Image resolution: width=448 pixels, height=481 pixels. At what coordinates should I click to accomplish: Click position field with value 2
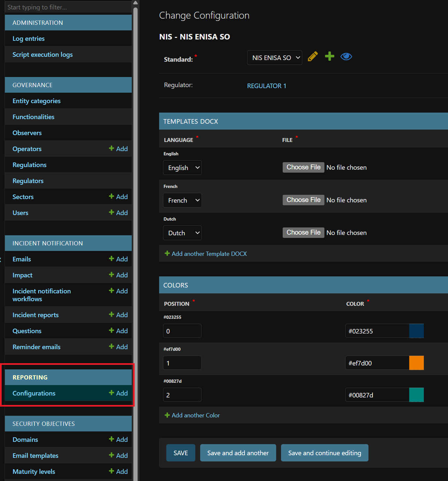[182, 395]
